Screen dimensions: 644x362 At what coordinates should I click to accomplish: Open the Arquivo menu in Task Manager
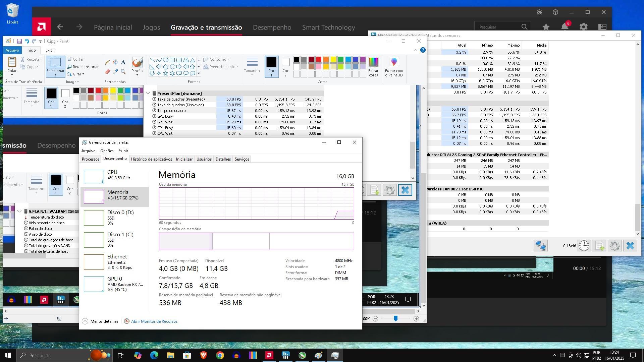click(89, 151)
